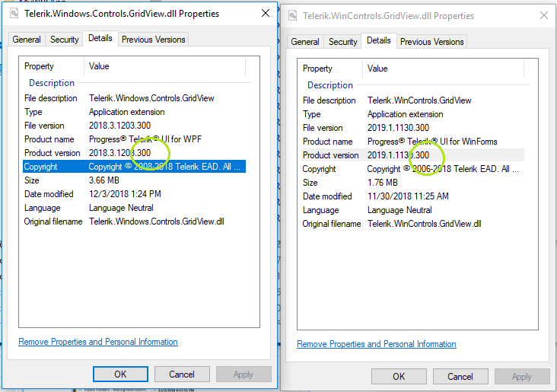Select Product name Progress Telerik UI for WinForms

(412, 142)
